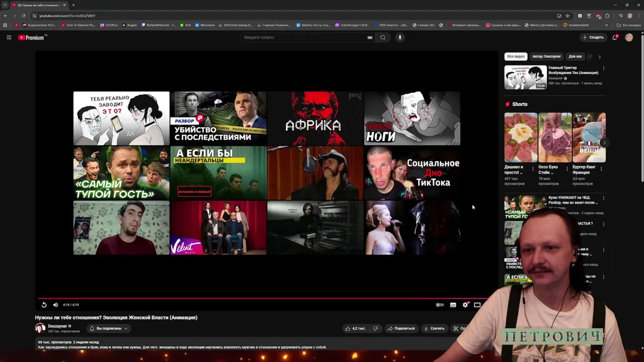Screen dimensions: 644x362
Task: Open Кузю УНИЖАЮТ на ЧБД video title
Action: pos(573,200)
